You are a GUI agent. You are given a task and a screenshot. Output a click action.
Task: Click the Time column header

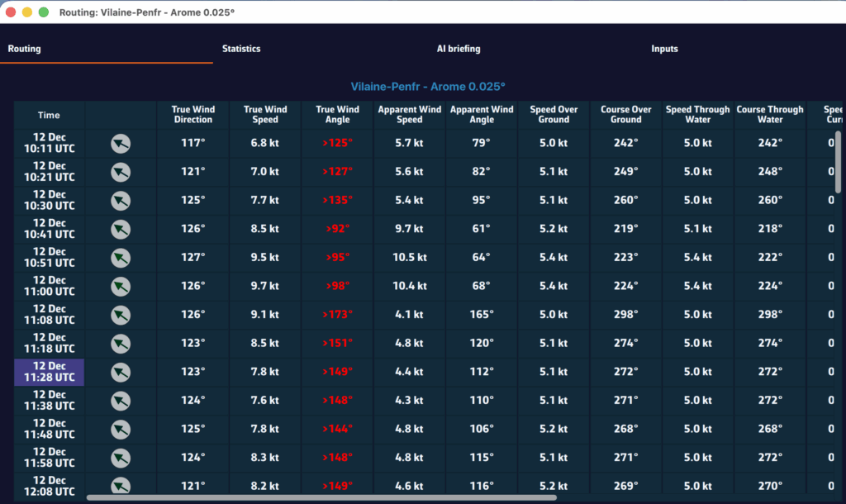(x=49, y=116)
